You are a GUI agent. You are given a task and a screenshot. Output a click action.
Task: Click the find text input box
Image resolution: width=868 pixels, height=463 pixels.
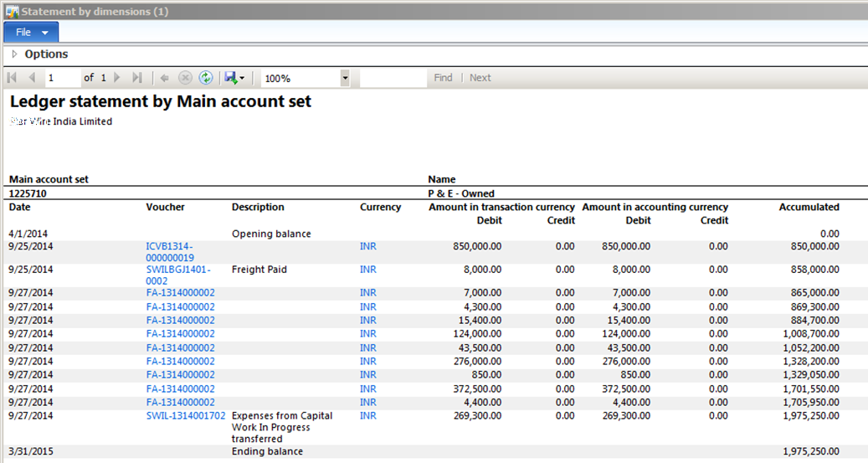pos(393,78)
